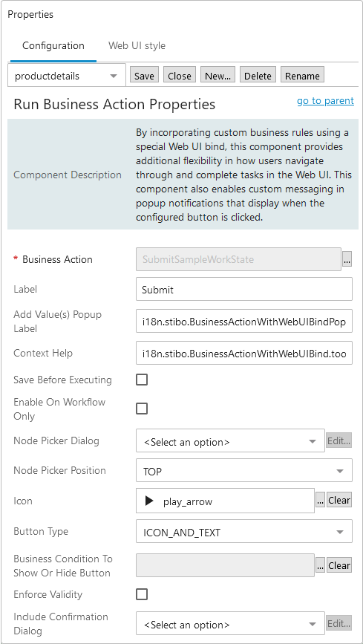The image size is (363, 644).
Task: Open Include Confirmation Dialog dropdown
Action: pyautogui.click(x=230, y=624)
